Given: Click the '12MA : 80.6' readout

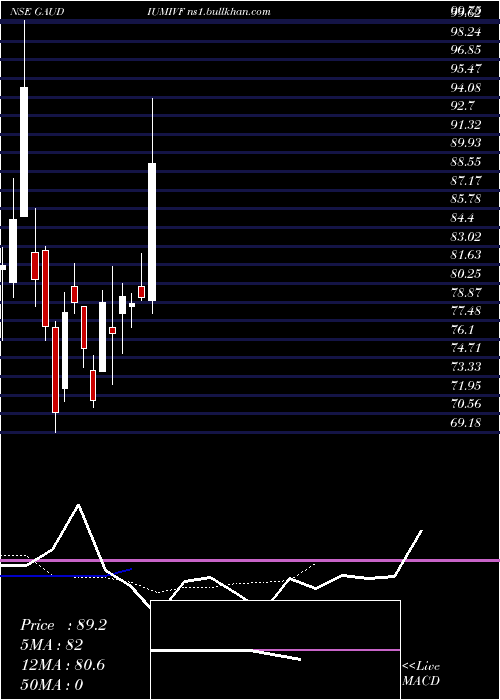Looking at the screenshot, I should (62, 665).
